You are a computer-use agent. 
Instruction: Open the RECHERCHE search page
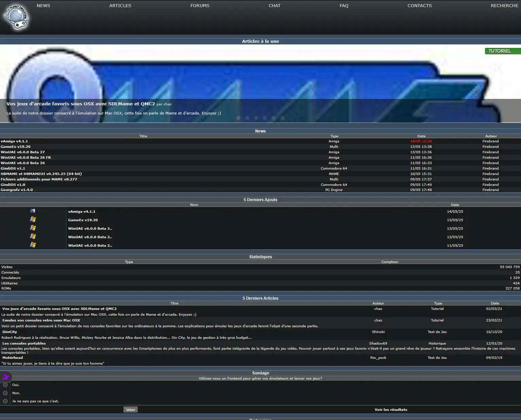pos(504,5)
